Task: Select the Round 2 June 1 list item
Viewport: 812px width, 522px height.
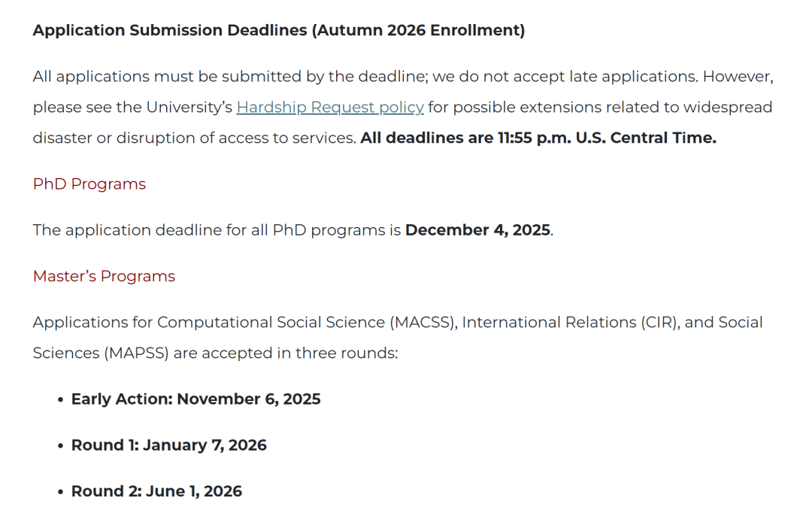Action: 156,492
